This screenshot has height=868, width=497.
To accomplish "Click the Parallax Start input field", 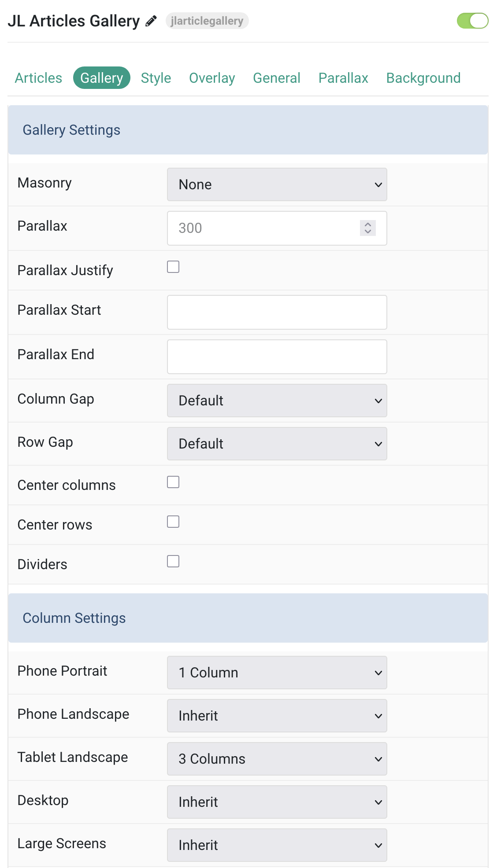I will (277, 312).
